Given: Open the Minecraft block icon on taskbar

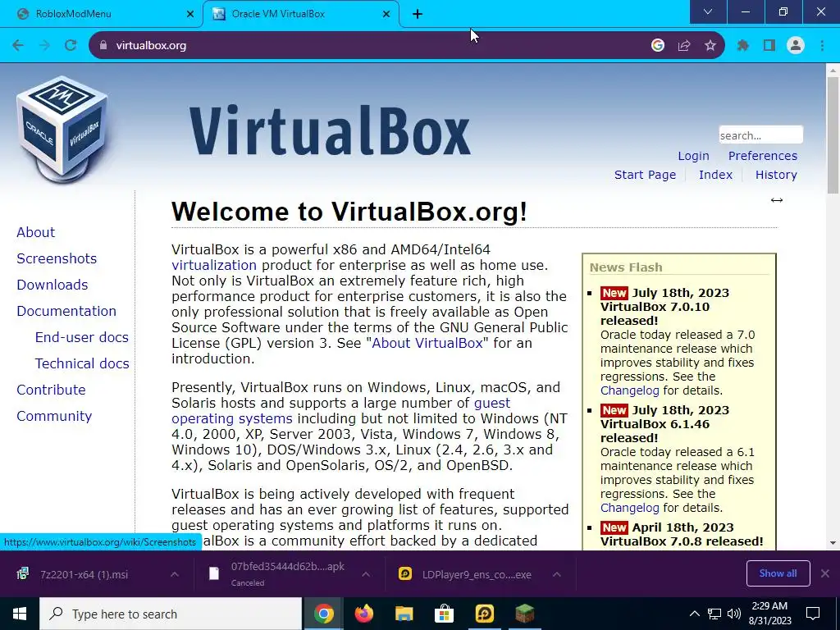Looking at the screenshot, I should 524,614.
